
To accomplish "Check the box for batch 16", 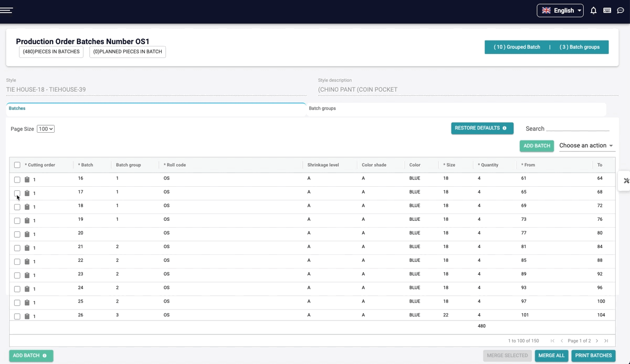I will pos(17,179).
